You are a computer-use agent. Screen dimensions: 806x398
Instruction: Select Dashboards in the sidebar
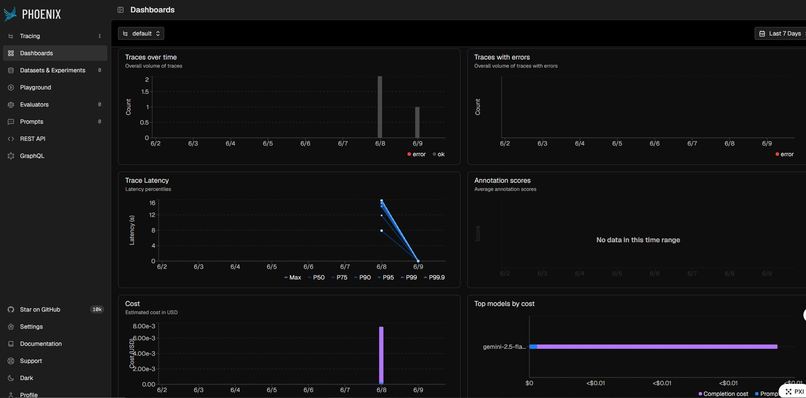click(55, 53)
